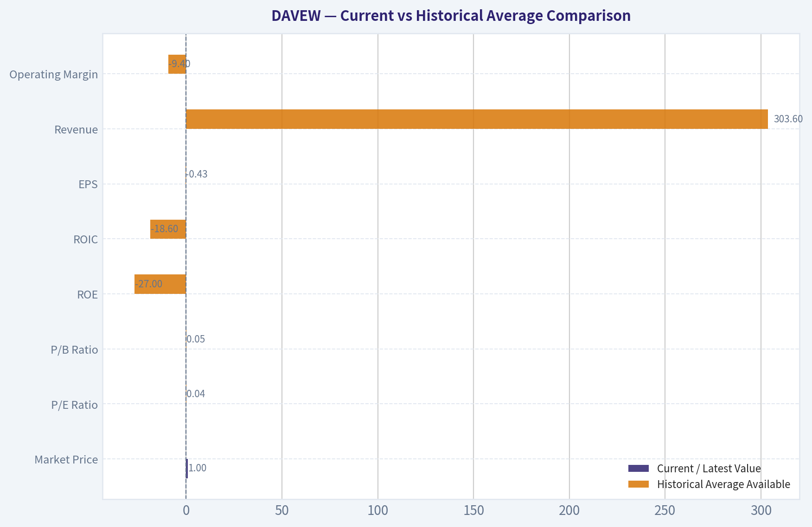
Task: Click the orange Operating Margin bar
Action: (x=177, y=64)
